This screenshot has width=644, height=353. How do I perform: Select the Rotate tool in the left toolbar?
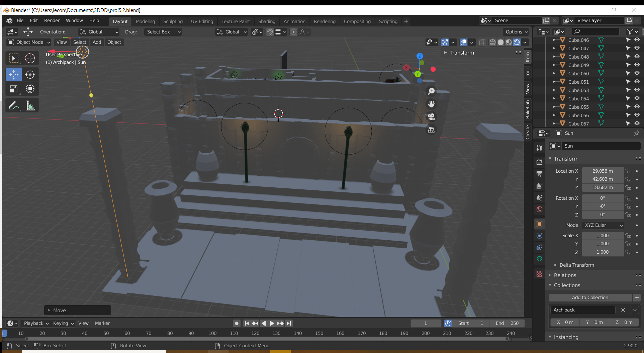(30, 75)
